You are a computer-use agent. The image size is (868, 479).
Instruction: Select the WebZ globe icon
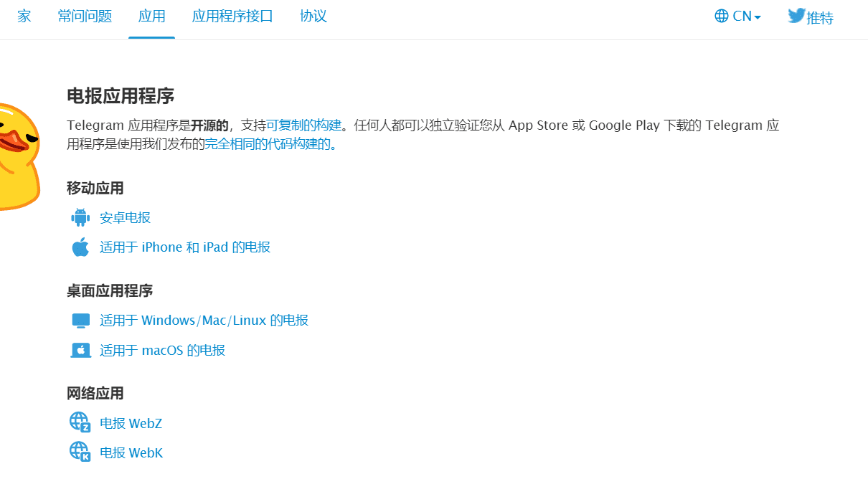click(80, 422)
